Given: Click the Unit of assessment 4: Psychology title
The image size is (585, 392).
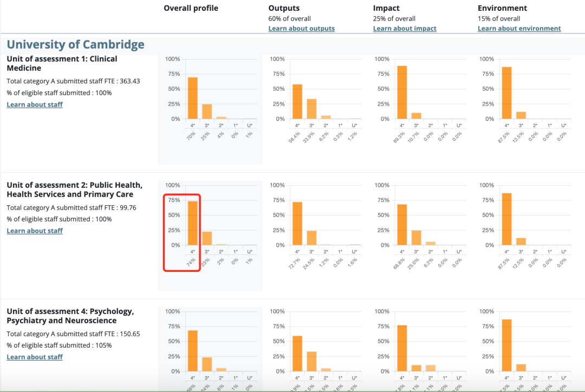Looking at the screenshot, I should pyautogui.click(x=70, y=316).
